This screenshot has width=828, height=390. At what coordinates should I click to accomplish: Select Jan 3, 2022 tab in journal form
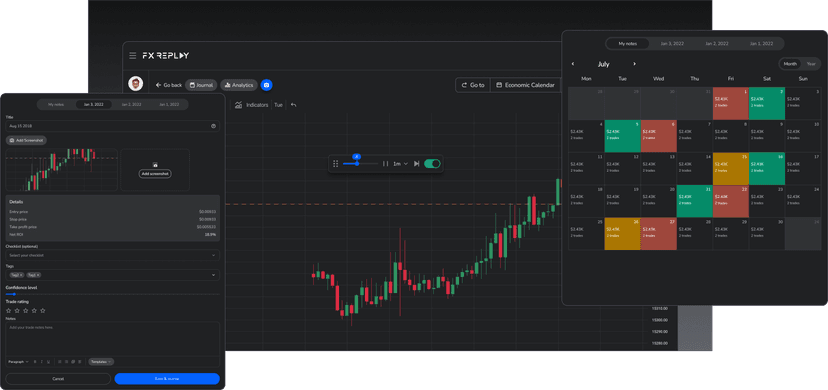tap(93, 104)
